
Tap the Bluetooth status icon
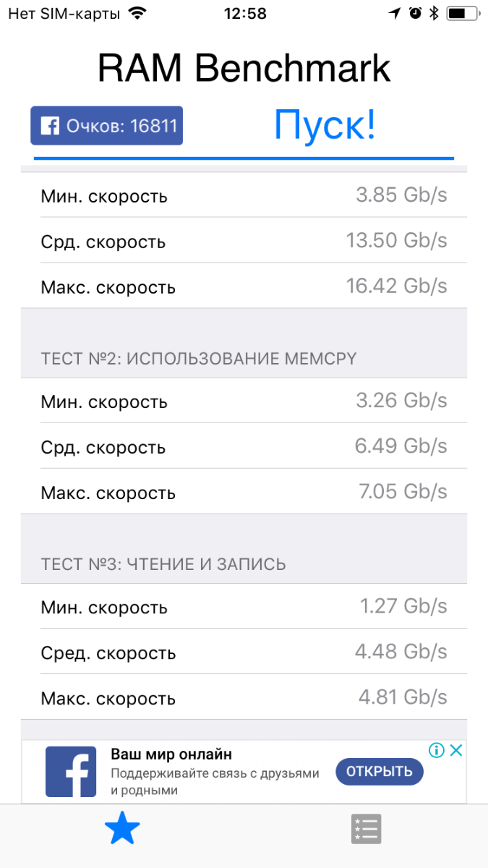point(434,13)
